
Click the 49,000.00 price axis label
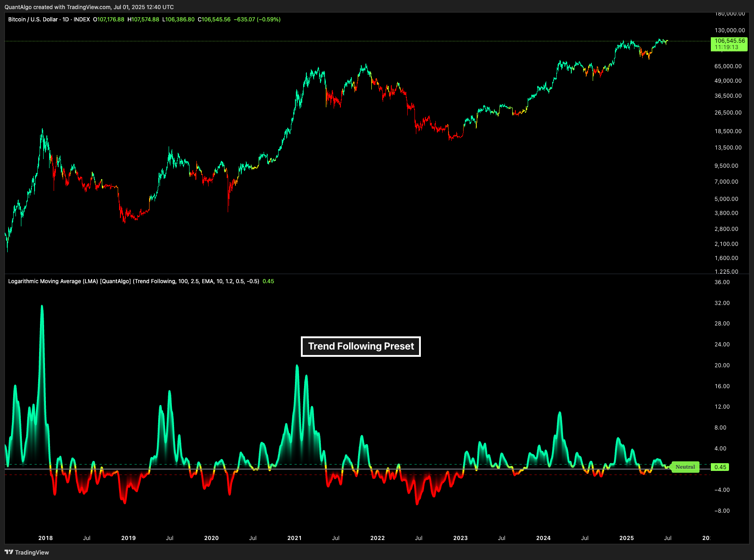pos(728,81)
